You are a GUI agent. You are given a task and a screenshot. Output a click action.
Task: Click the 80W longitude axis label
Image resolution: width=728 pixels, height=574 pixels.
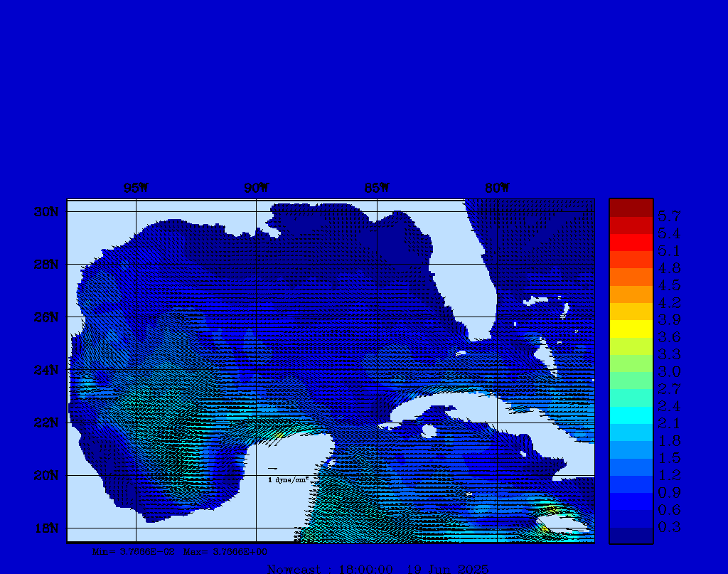497,188
